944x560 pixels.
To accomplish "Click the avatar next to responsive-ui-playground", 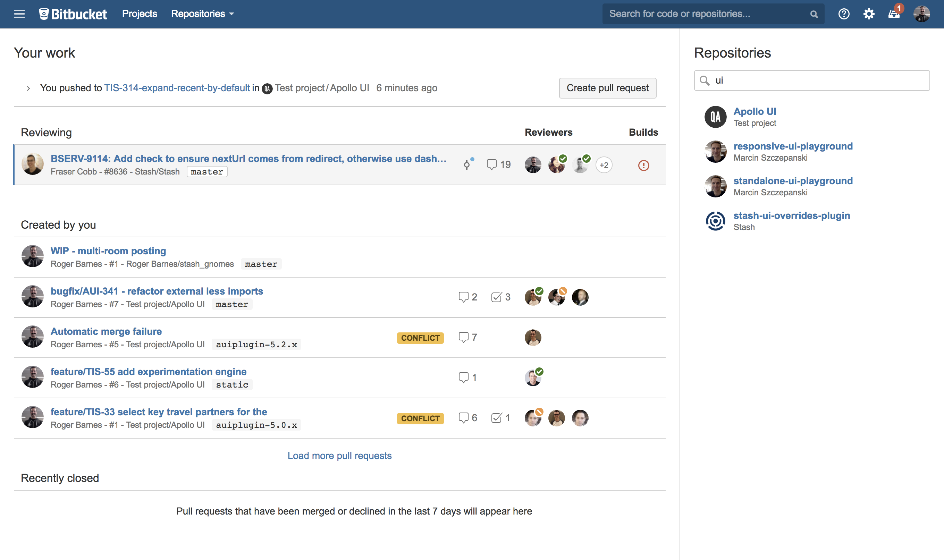I will coord(715,152).
